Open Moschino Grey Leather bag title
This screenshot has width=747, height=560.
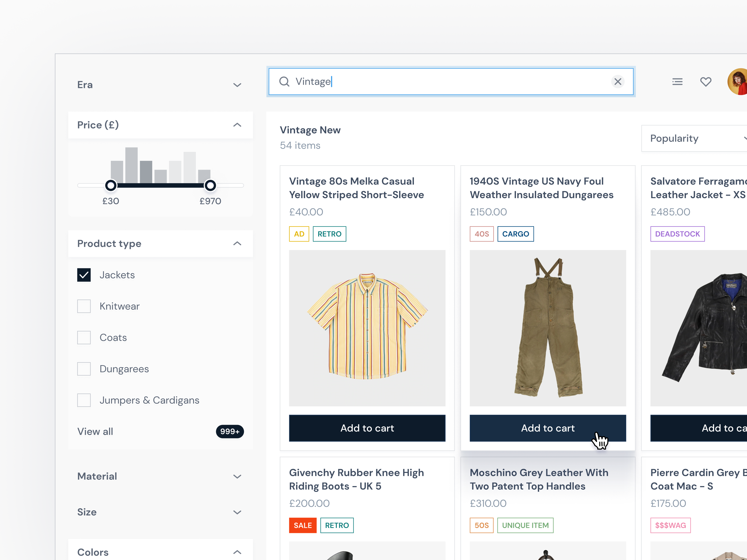click(x=539, y=479)
